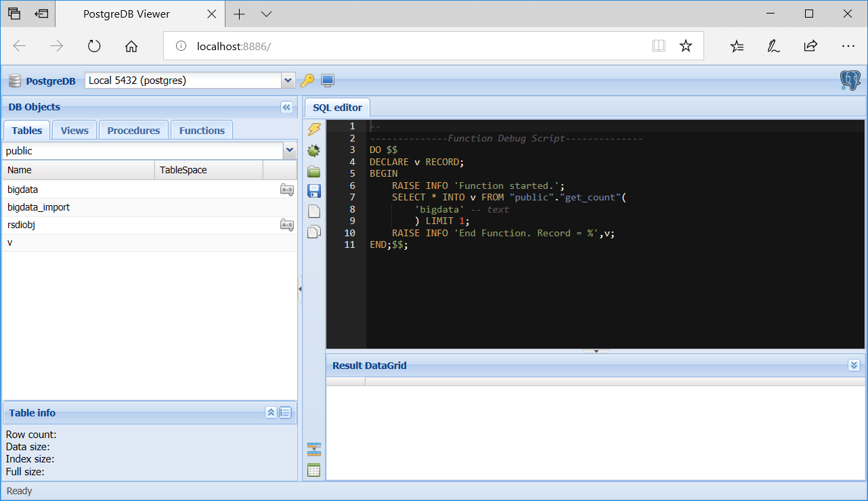
Task: Click the tabs you've set aside icon
Action: [14, 14]
